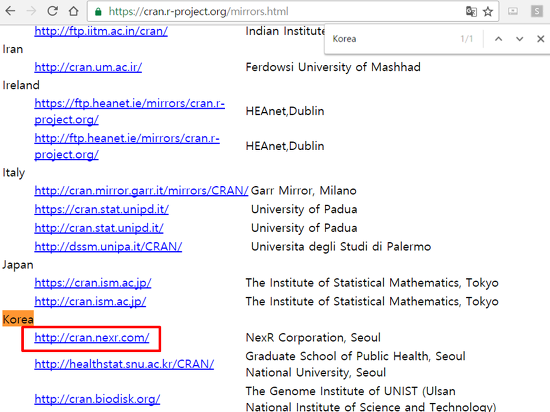Click the Iran country heading
This screenshot has width=550, height=412.
(13, 49)
